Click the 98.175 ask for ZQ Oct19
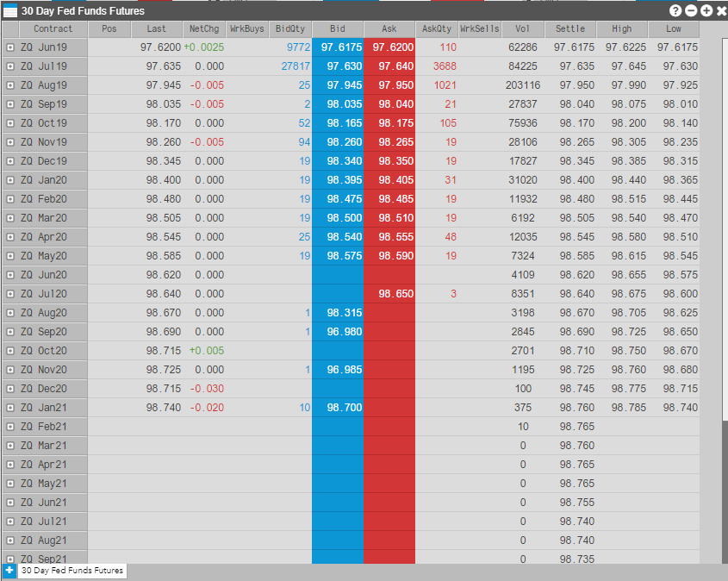 pos(389,123)
